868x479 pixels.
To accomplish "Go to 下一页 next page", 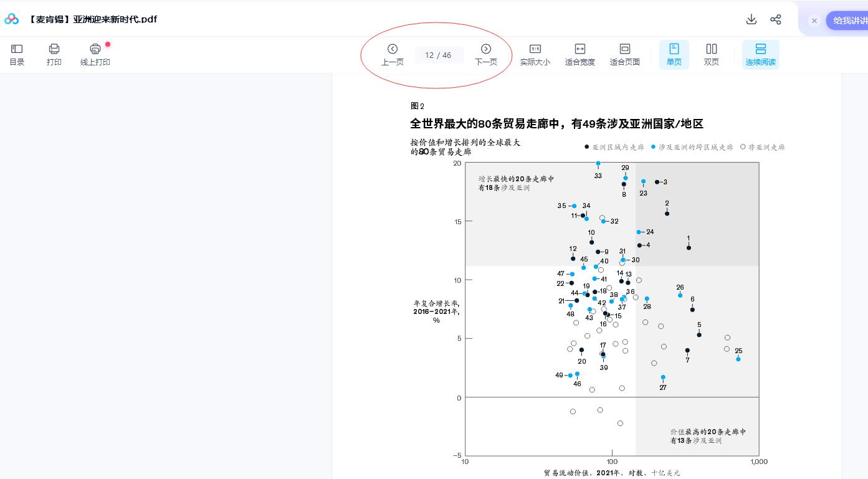I will pos(486,54).
